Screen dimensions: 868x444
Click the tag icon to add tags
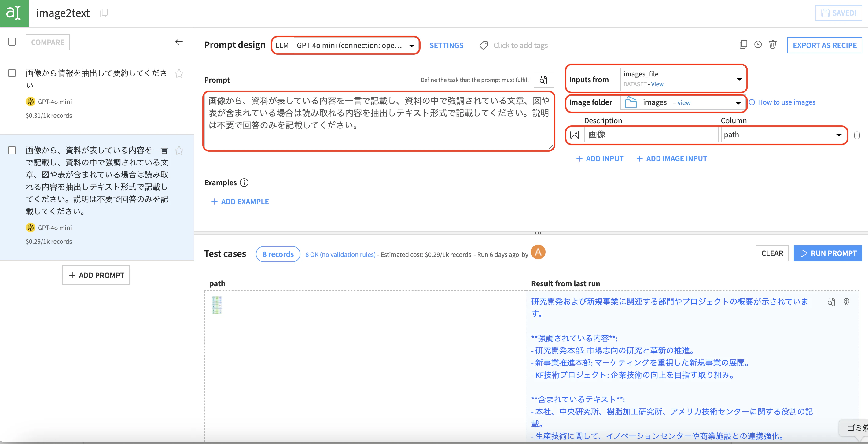[484, 45]
